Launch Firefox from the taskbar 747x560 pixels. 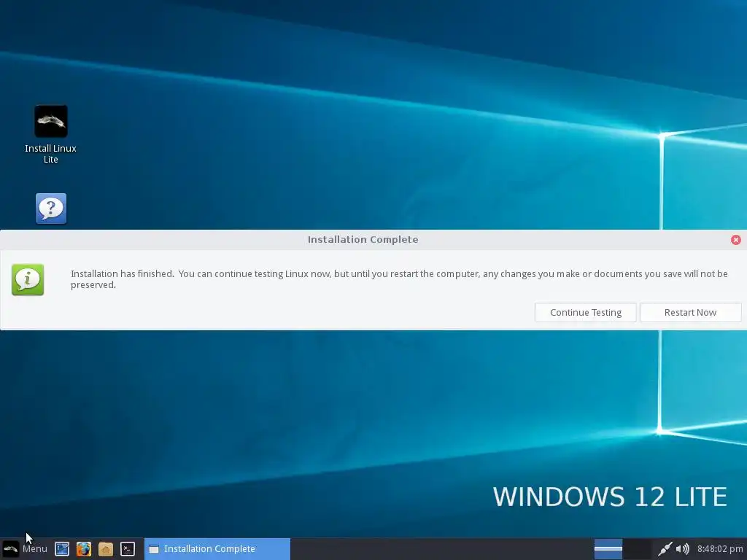84,549
